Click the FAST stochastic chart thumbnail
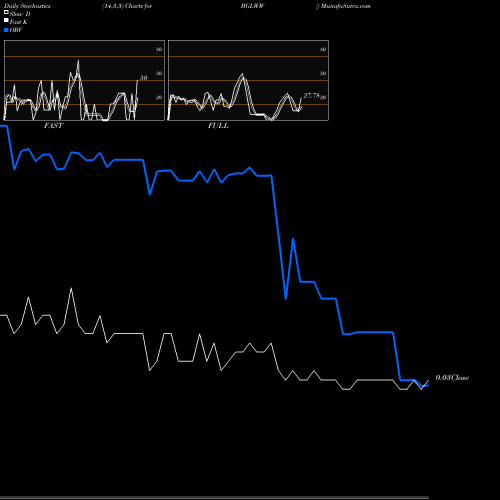 pyautogui.click(x=84, y=80)
